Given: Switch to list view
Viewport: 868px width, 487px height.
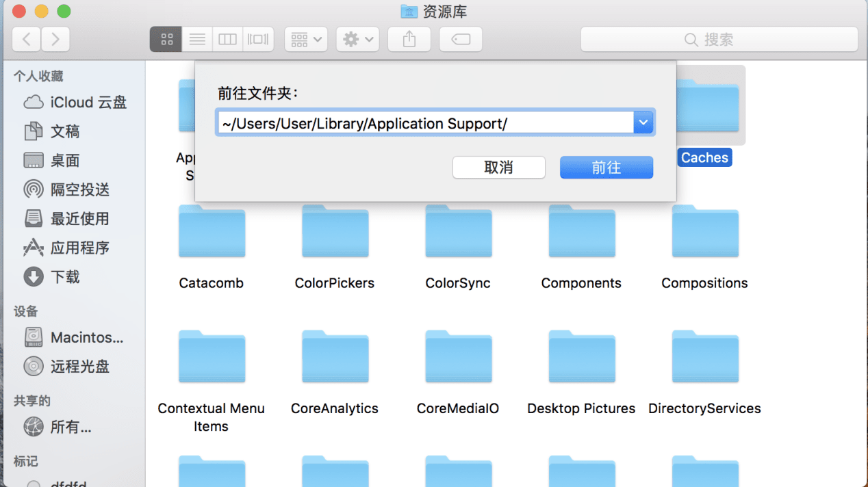Looking at the screenshot, I should [x=197, y=40].
